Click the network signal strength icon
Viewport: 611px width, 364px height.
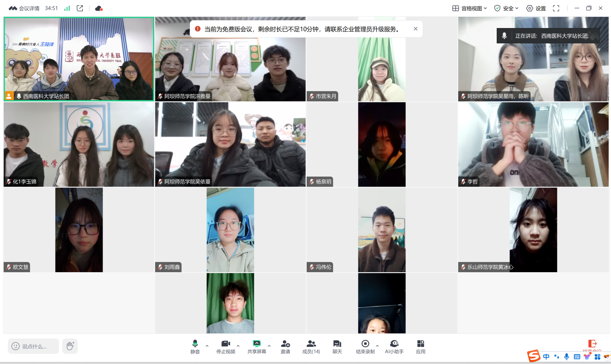tap(67, 8)
